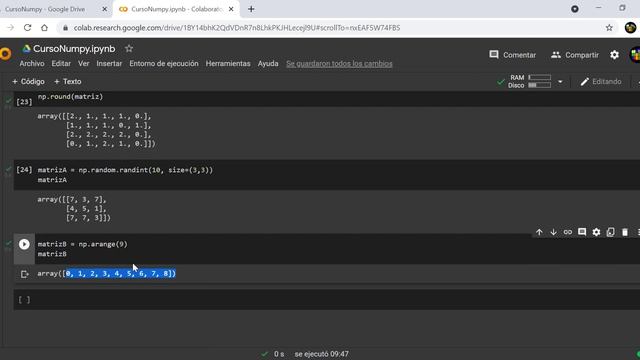Open browser profile avatar
This screenshot has width=640, height=360.
point(630,28)
